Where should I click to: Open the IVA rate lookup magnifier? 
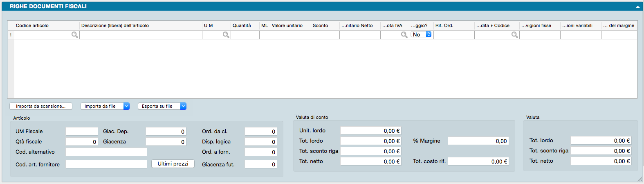[x=404, y=35]
